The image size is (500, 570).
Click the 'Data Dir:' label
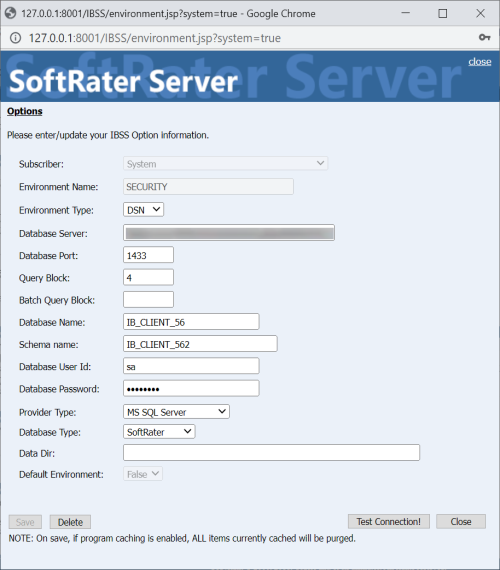37,454
